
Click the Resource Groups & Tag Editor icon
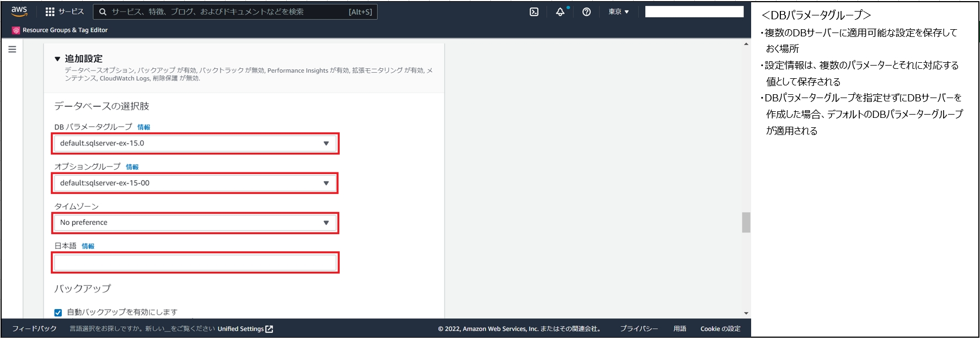point(16,30)
